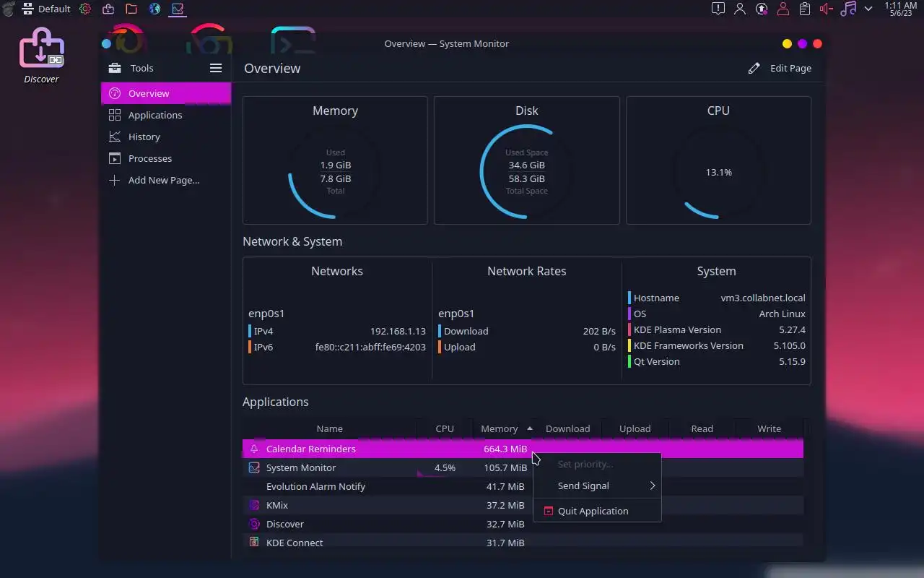This screenshot has width=924, height=578.
Task: Click the Applications grid icon in sidebar
Action: (x=114, y=115)
